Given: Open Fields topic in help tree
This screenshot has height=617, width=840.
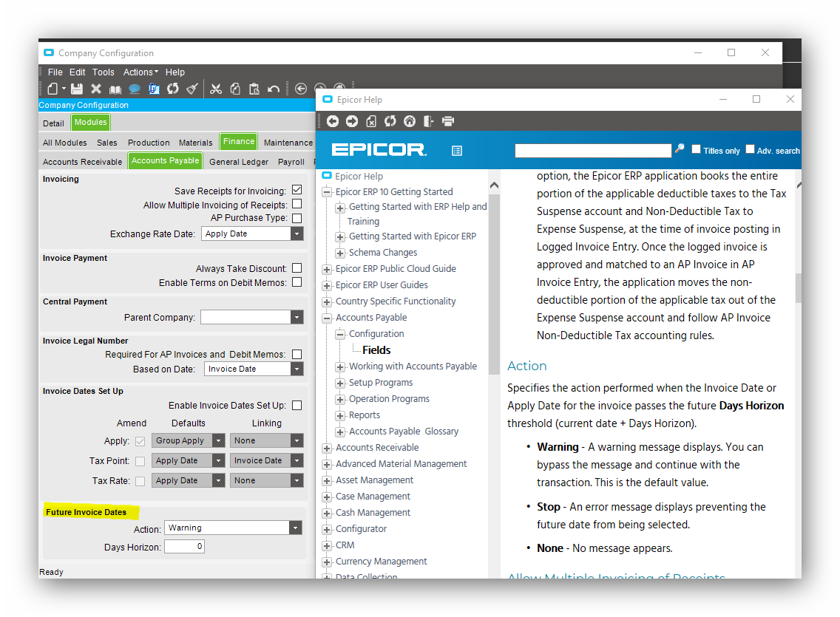Looking at the screenshot, I should point(376,350).
